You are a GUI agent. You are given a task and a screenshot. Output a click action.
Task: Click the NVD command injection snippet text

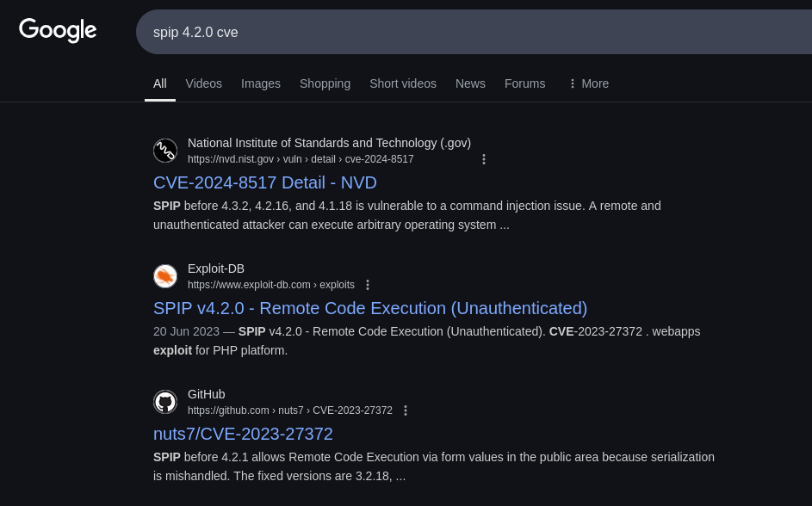407,215
